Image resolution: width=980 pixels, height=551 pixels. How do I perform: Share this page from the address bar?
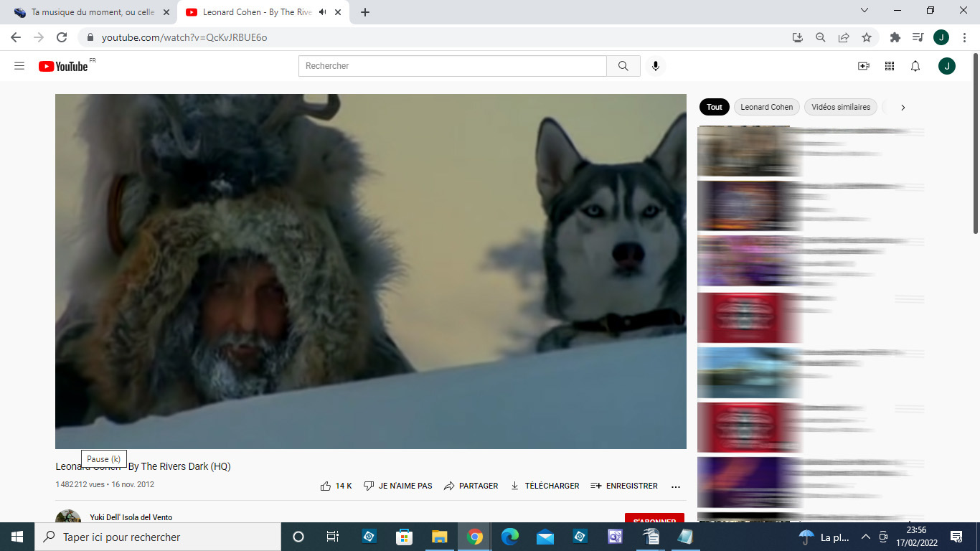844,37
